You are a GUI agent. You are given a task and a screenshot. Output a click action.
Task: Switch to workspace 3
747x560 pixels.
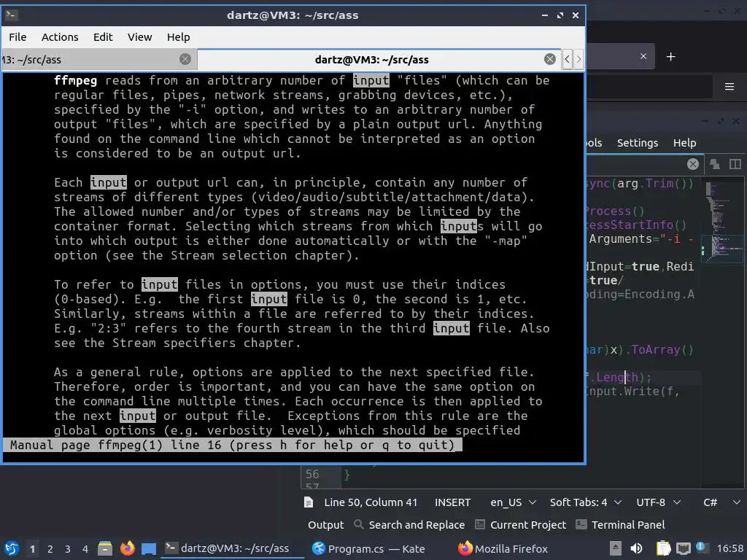pyautogui.click(x=68, y=549)
